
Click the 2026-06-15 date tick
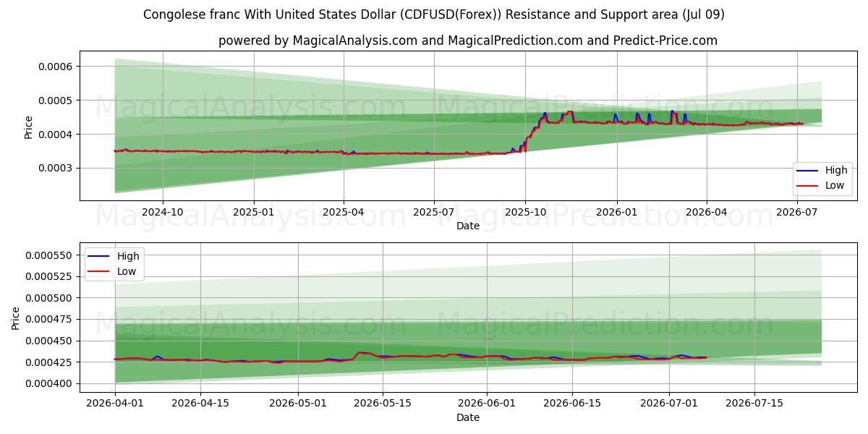pos(573,404)
